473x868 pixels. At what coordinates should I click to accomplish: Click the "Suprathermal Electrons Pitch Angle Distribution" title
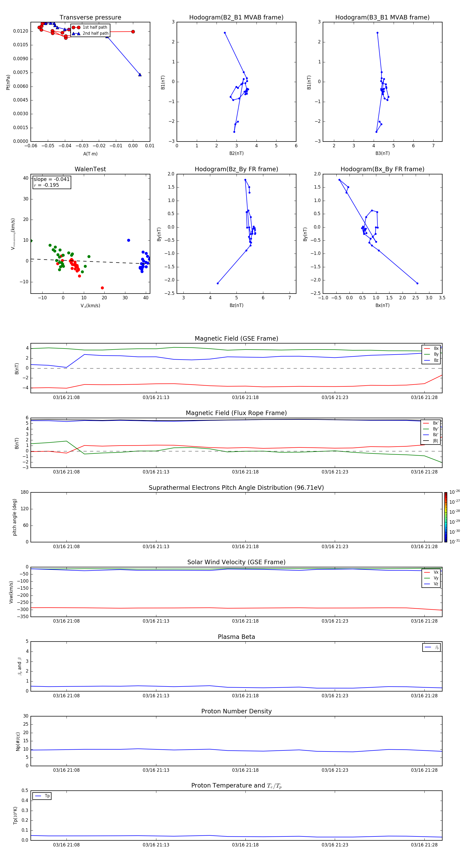click(x=236, y=488)
